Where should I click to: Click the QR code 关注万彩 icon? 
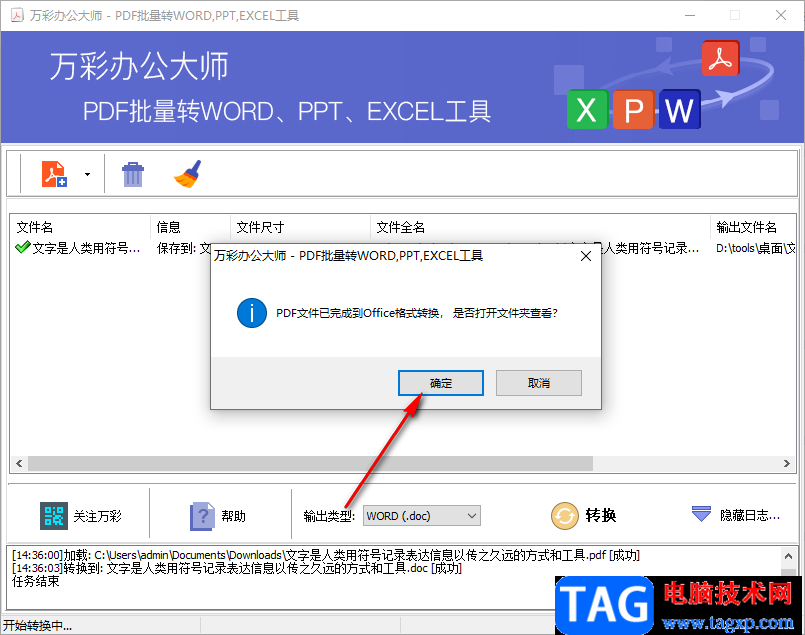tap(54, 515)
